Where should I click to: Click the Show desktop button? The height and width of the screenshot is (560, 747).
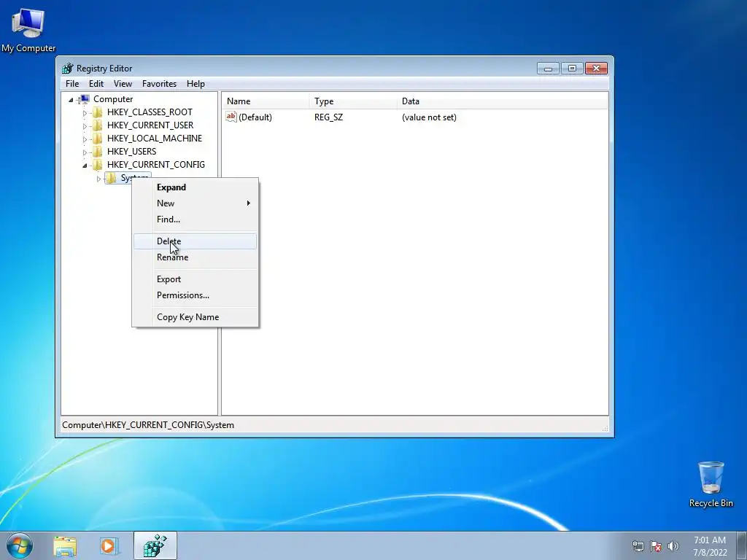tap(742, 546)
